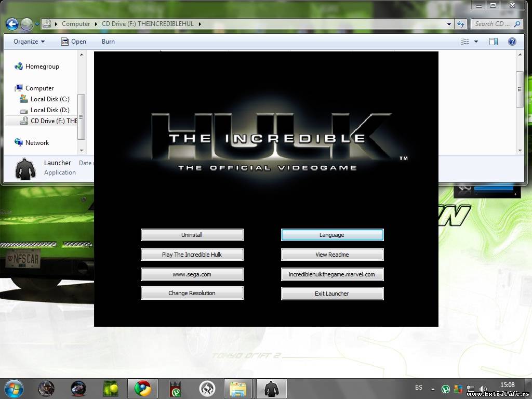Go back using Explorer's Back arrow
532x399 pixels.
[x=12, y=24]
